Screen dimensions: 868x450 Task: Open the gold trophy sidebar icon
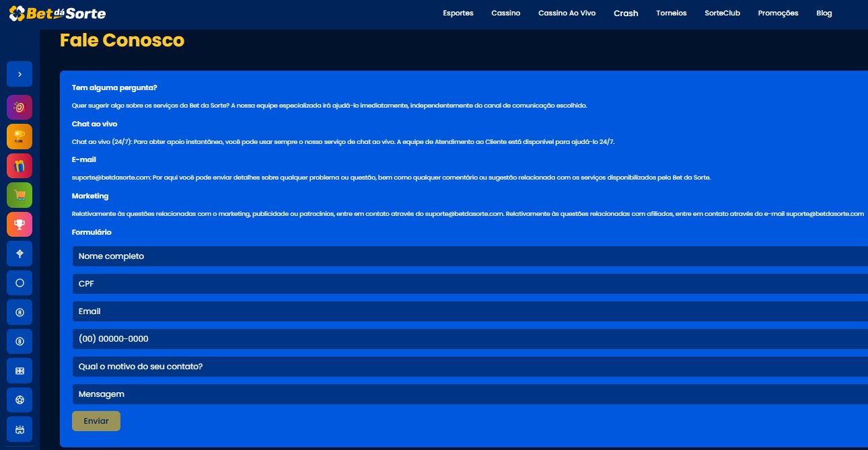click(20, 137)
